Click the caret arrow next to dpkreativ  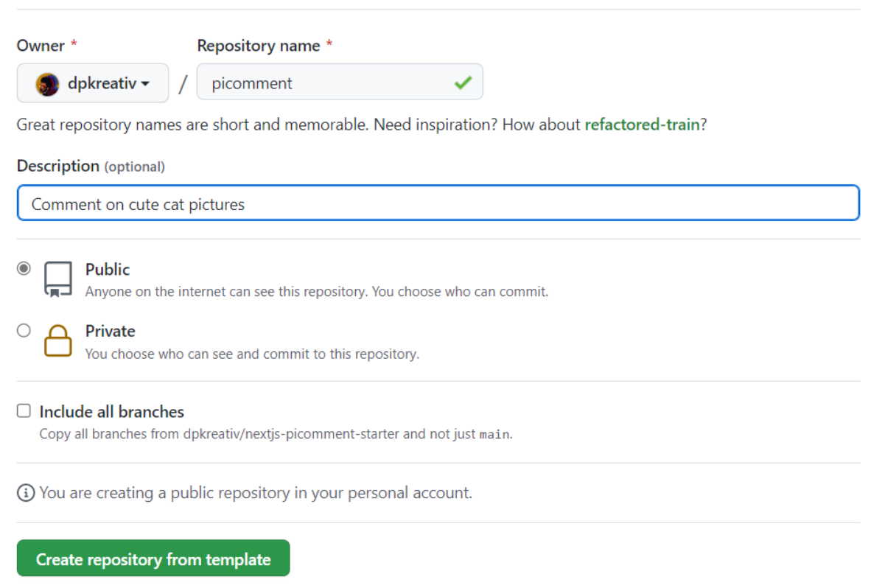[x=145, y=84]
